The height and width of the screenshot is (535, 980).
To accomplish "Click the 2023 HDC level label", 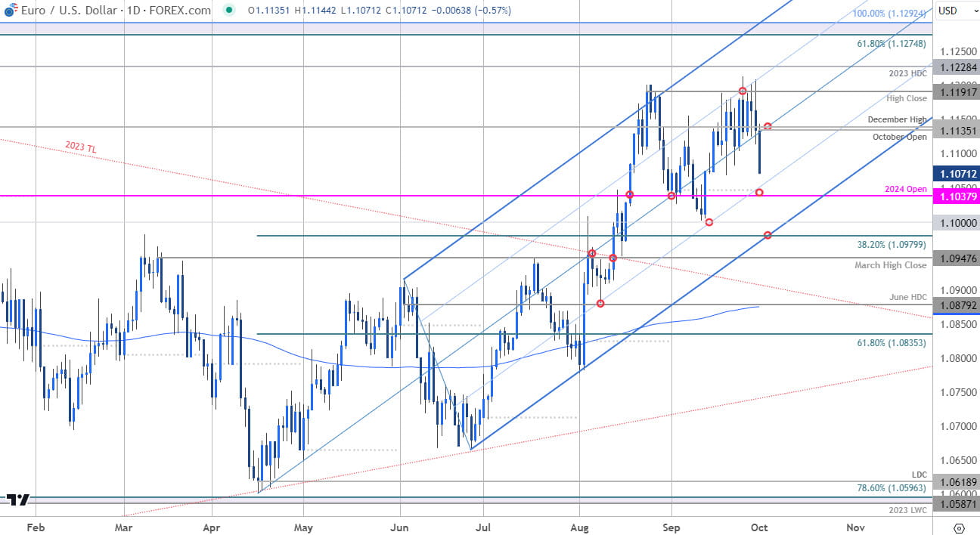I will (x=907, y=74).
